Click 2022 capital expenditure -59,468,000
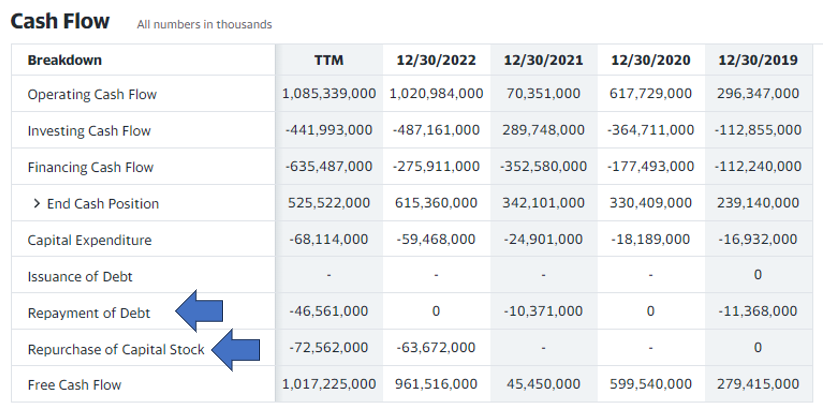 (x=436, y=240)
